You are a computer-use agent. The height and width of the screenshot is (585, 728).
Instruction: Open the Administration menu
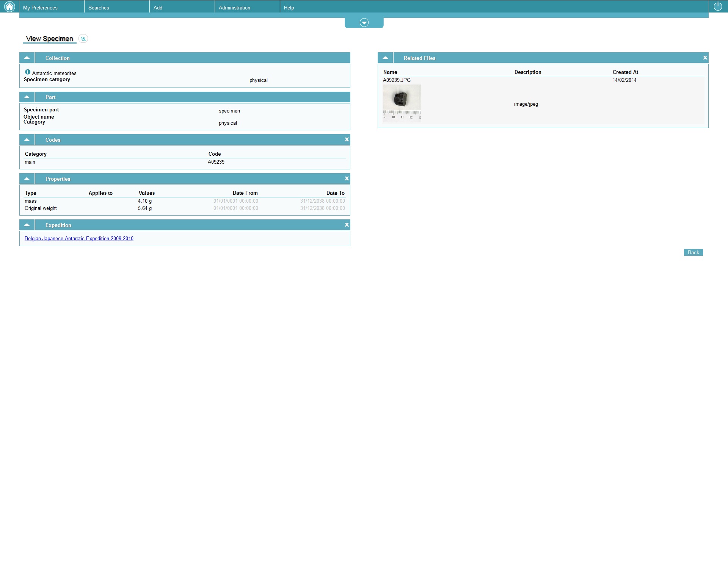[234, 8]
